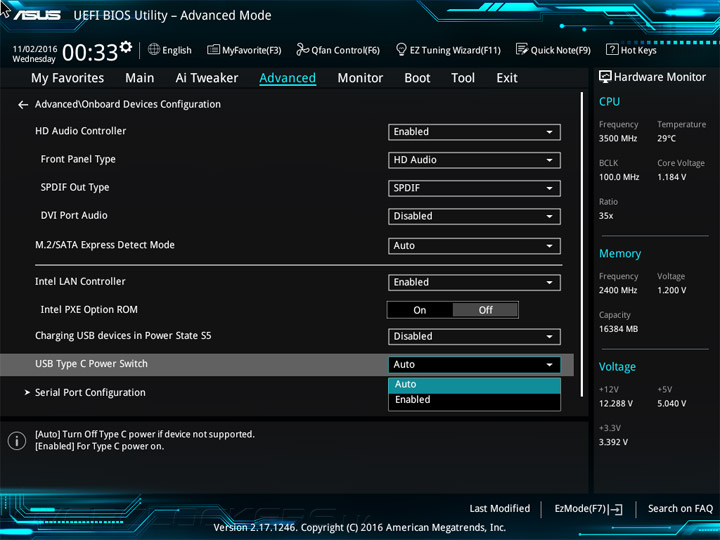Viewport: 720px width, 540px height.
Task: Open the HD Audio Controller dropdown
Action: (474, 132)
